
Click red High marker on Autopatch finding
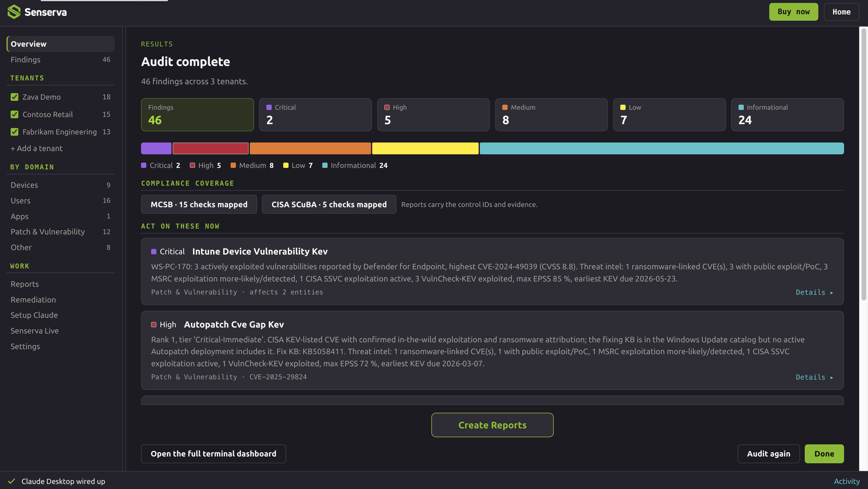(154, 325)
